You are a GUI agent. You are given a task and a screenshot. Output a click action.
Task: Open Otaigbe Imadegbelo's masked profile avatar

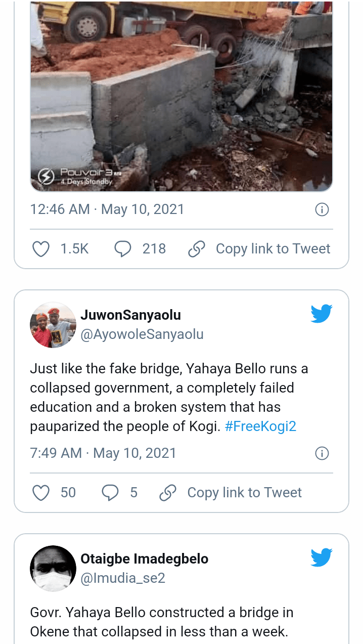point(53,568)
